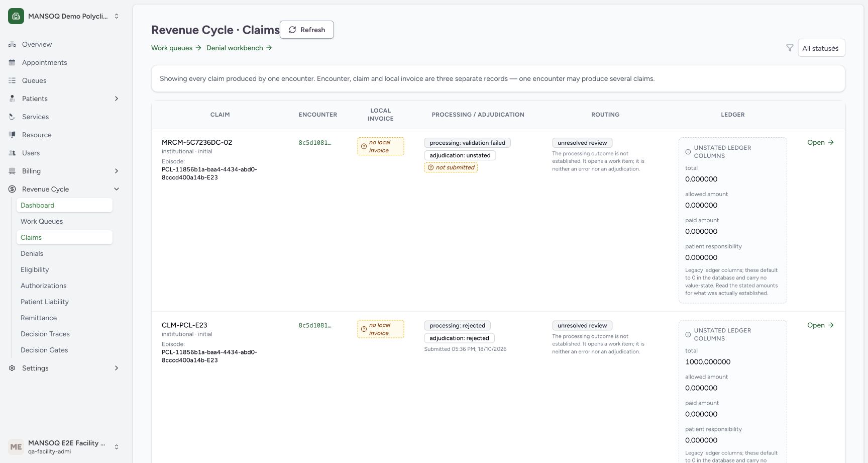Click the Services sidebar icon

(x=12, y=117)
